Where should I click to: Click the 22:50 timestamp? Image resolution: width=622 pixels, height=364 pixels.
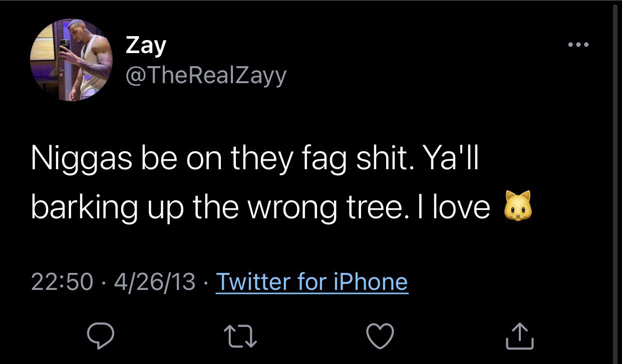62,281
